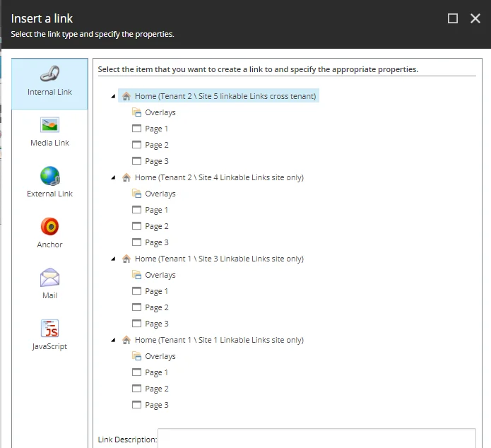
Task: Switch to the External Link label
Action: tap(49, 194)
